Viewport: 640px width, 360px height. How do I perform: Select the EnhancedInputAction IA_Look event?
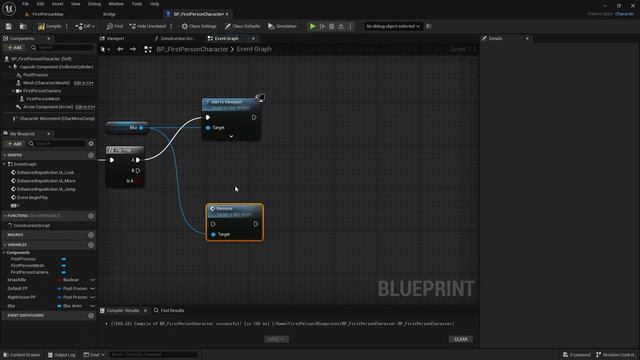[46, 173]
